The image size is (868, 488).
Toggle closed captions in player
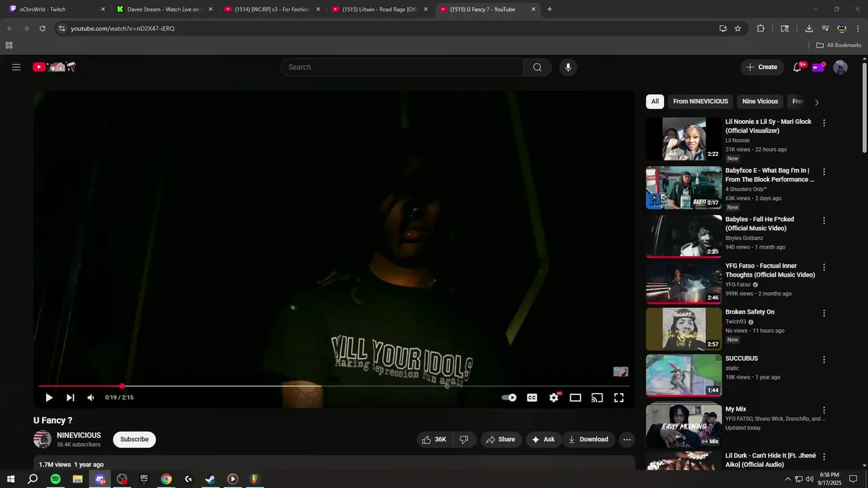tap(532, 398)
